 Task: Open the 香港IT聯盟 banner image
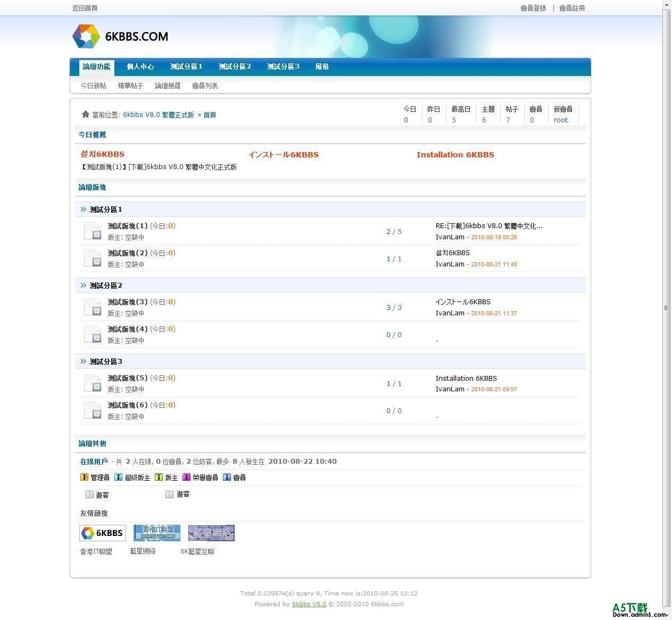point(157,533)
